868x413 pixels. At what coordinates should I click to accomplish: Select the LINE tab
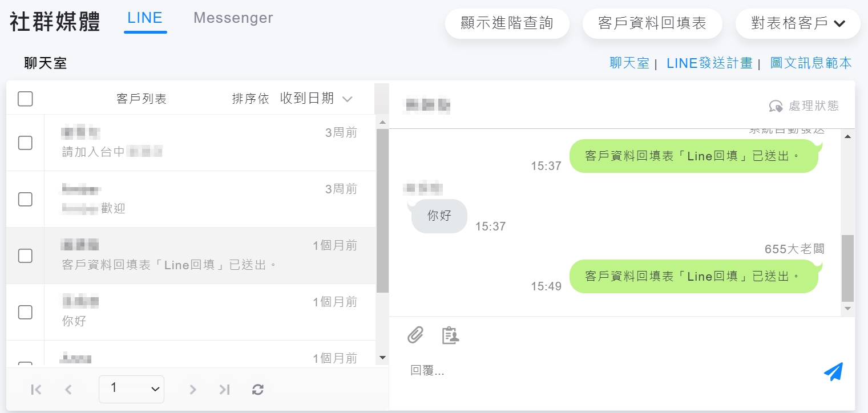(x=145, y=18)
